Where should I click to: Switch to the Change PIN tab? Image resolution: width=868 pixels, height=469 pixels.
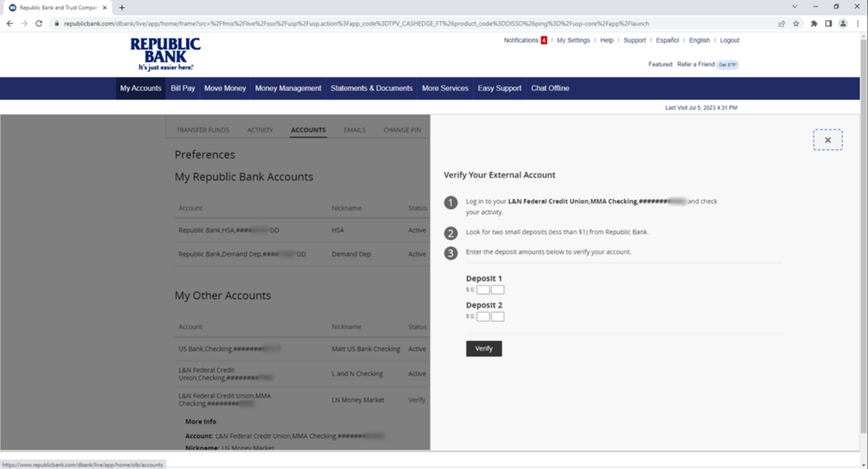tap(402, 130)
